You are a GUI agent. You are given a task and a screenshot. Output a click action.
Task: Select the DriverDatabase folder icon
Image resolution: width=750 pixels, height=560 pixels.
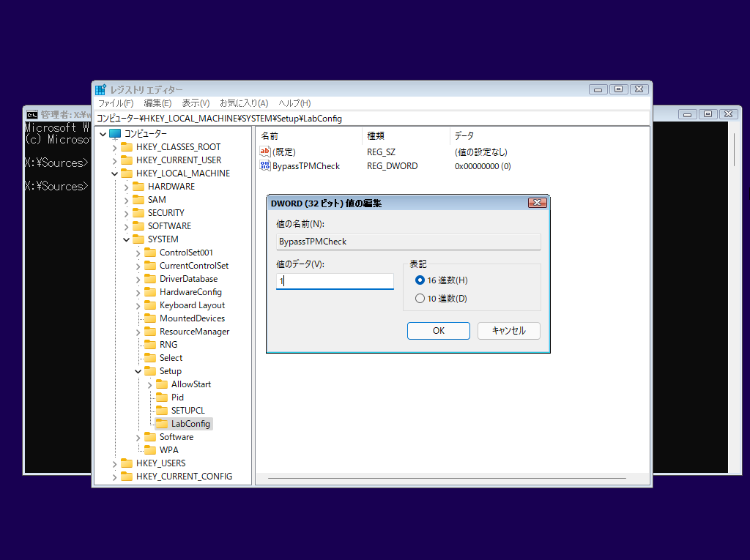150,279
